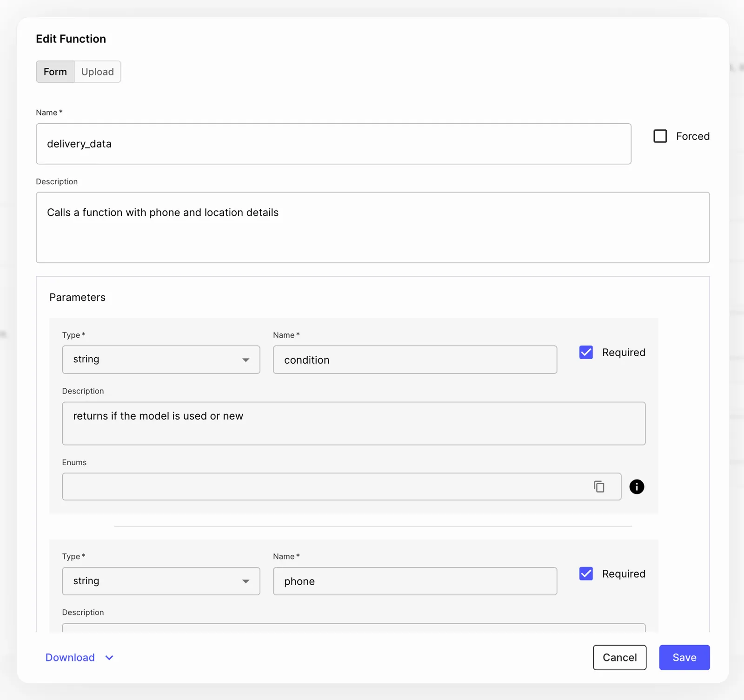Image resolution: width=744 pixels, height=700 pixels.
Task: Switch to the Upload tab
Action: coord(98,72)
